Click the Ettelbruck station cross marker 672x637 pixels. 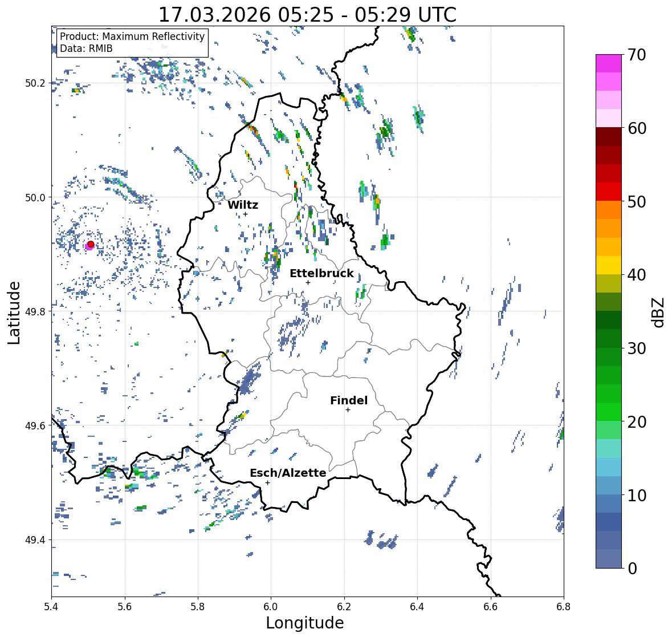click(x=308, y=282)
